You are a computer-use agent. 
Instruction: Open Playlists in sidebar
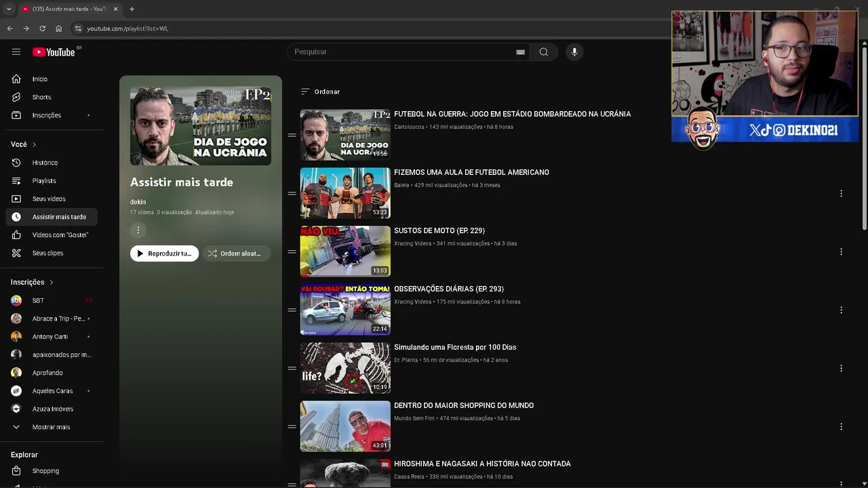[x=53, y=181]
